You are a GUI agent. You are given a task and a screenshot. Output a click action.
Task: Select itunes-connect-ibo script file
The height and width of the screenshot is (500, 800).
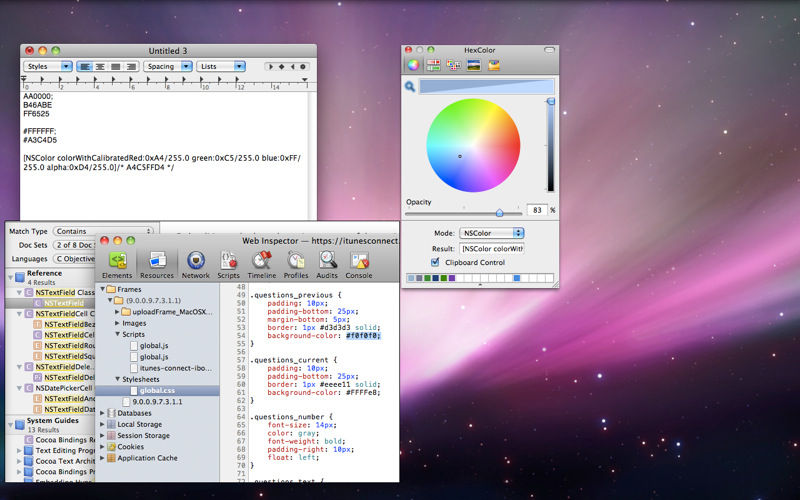coord(171,368)
